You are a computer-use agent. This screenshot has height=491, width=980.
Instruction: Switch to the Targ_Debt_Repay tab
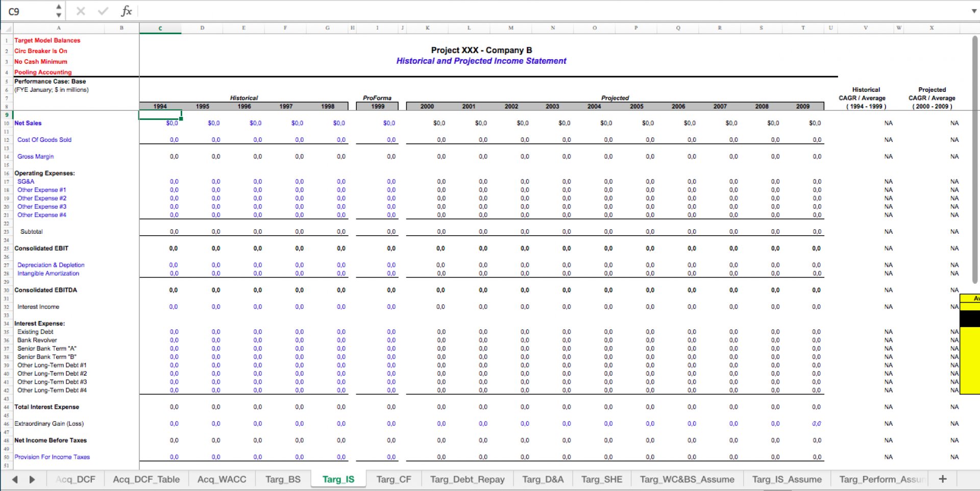[x=467, y=479]
